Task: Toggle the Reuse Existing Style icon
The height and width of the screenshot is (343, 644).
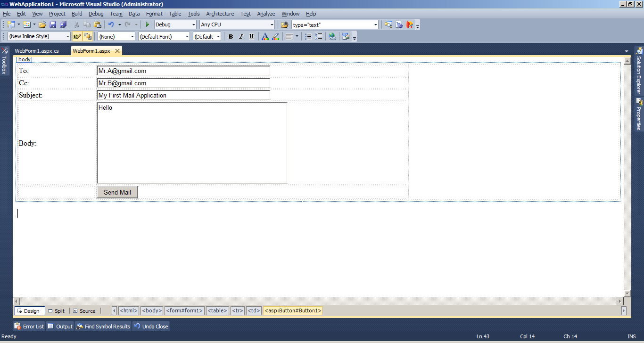Action: (x=77, y=36)
